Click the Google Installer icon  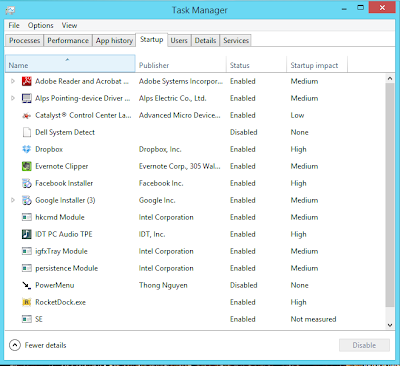click(x=26, y=200)
